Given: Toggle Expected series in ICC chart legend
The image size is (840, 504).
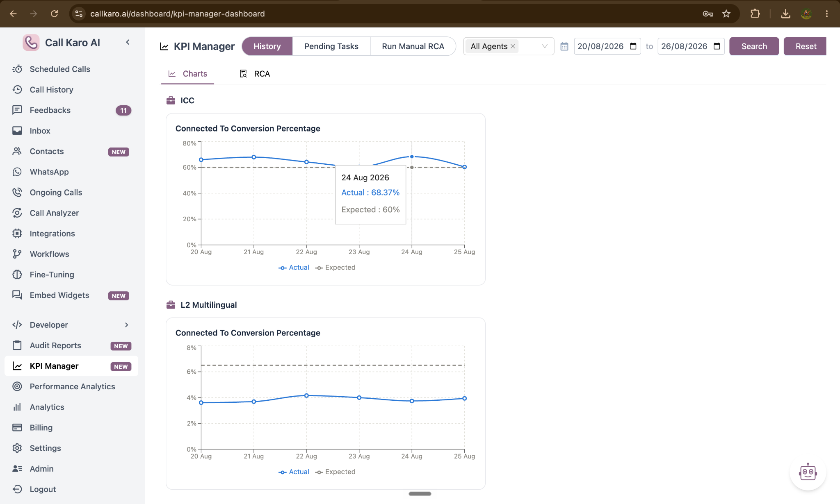Looking at the screenshot, I should tap(335, 268).
